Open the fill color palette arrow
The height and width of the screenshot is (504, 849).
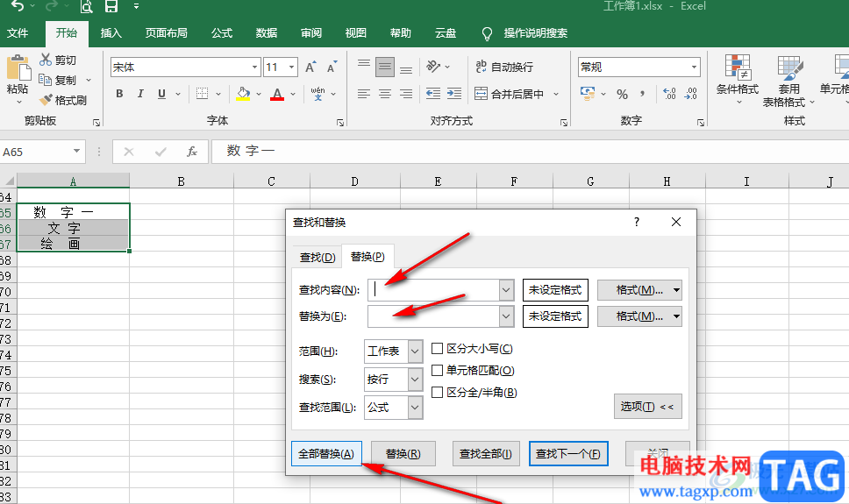pyautogui.click(x=259, y=94)
